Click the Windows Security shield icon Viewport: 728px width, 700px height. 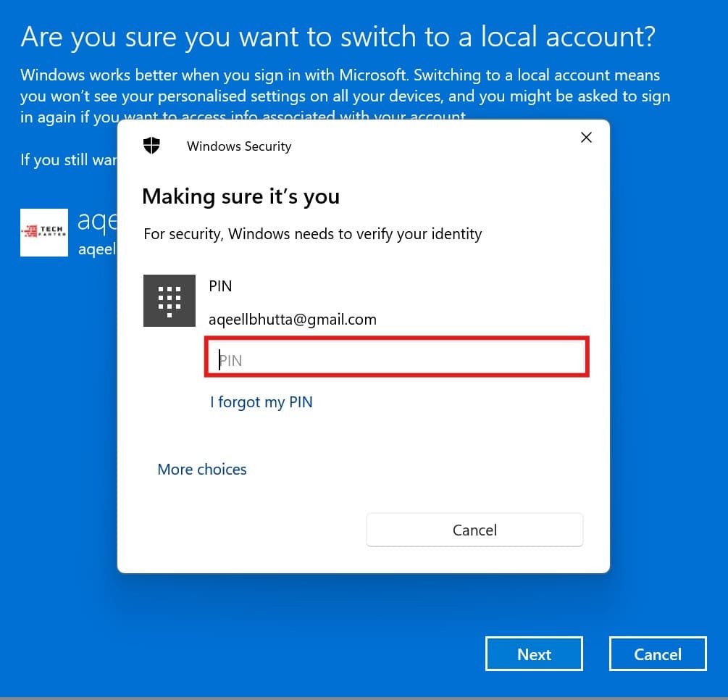[151, 146]
